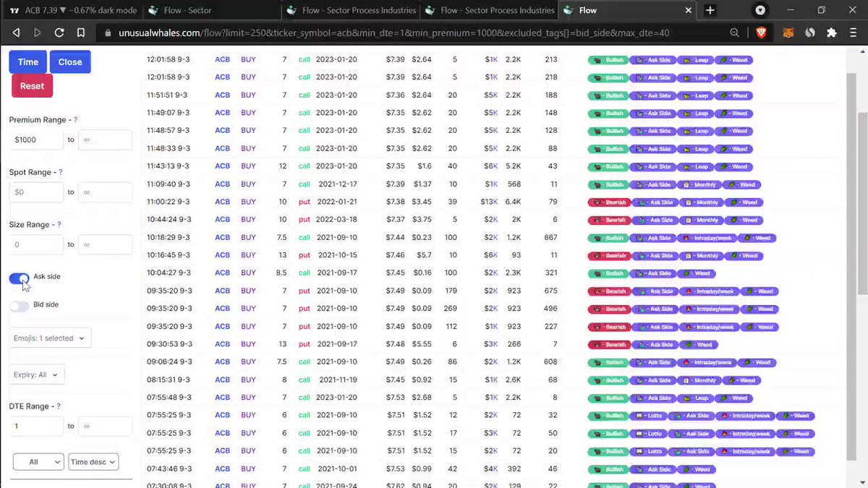This screenshot has height=488, width=868.
Task: Click the Lotto tag in the 07:55:25 row with size 12
Action: 648,416
